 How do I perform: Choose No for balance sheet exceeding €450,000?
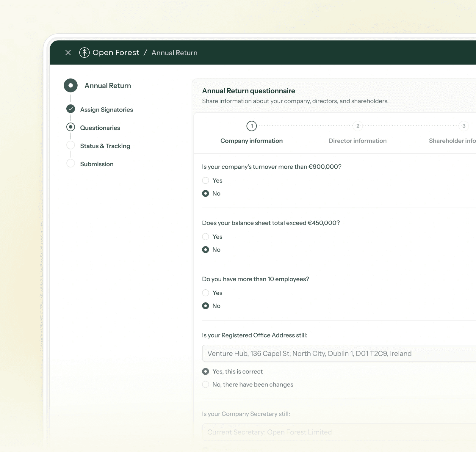coord(206,250)
